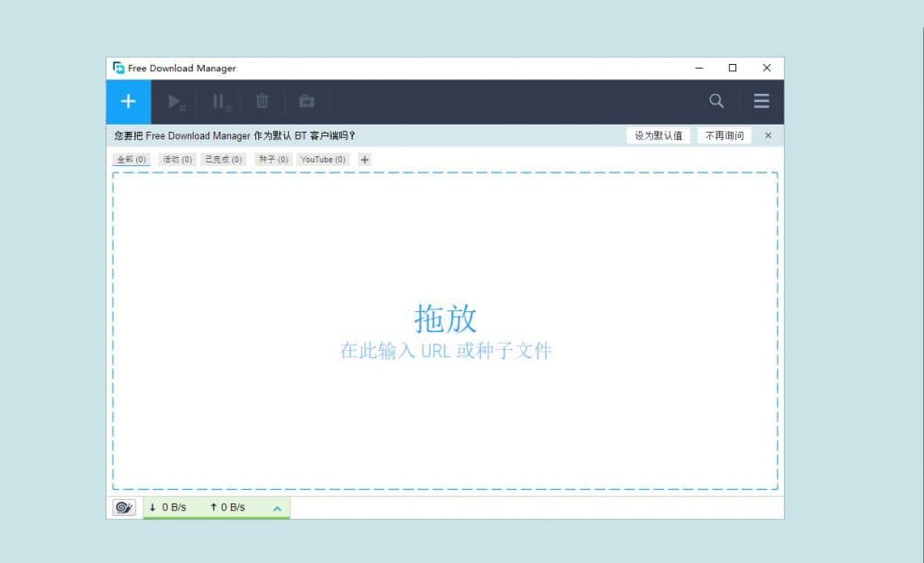Screen dimensions: 924x563
Task: Open the Search magnifier icon
Action: 716,100
